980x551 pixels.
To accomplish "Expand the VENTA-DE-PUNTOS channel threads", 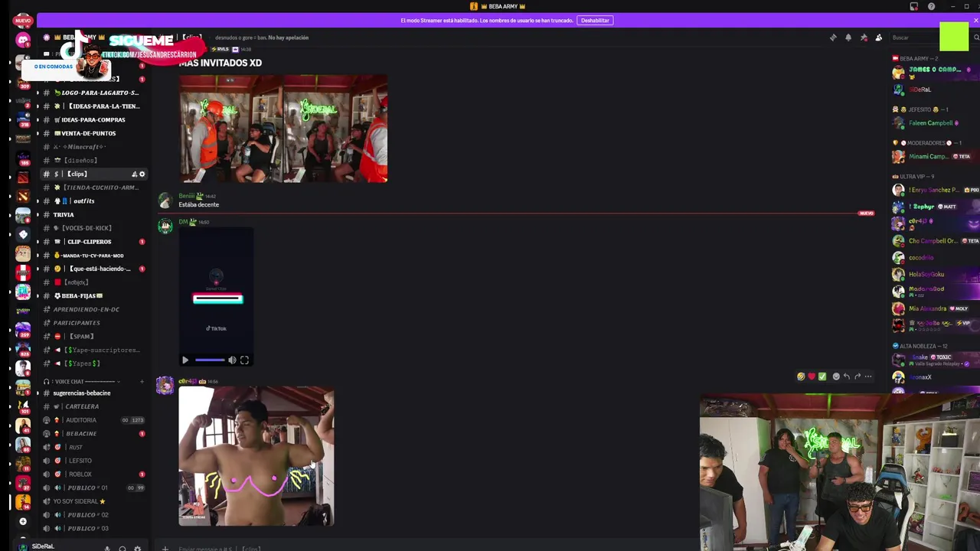I will (38, 133).
